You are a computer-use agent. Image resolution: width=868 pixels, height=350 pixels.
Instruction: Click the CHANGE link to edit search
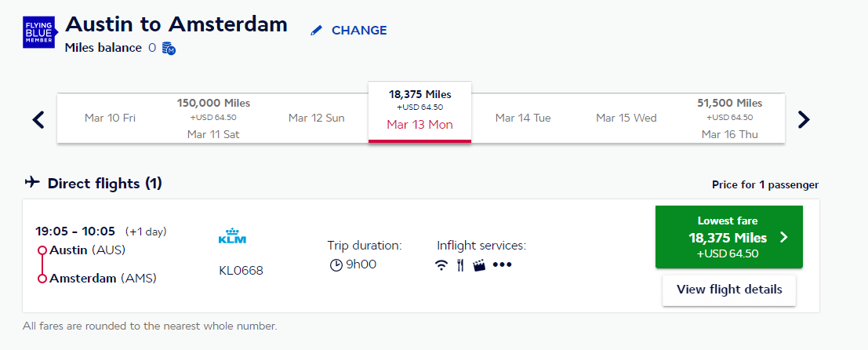(359, 31)
